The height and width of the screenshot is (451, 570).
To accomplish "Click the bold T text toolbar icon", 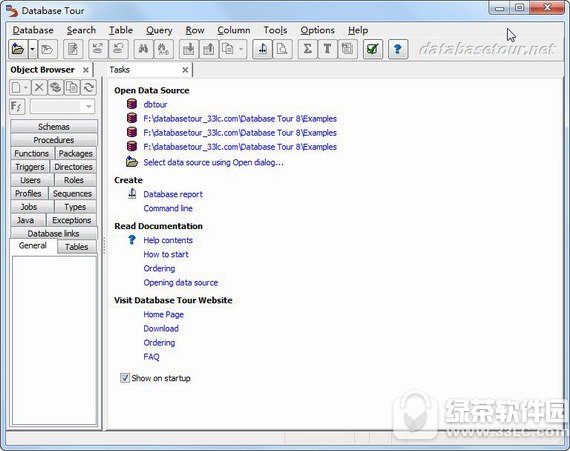I will (327, 49).
